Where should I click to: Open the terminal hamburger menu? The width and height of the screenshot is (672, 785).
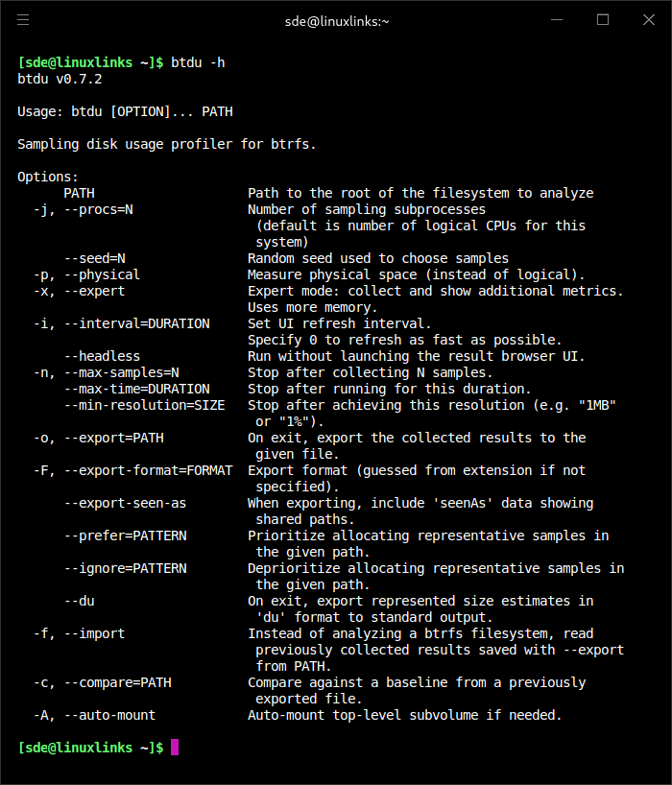point(23,20)
